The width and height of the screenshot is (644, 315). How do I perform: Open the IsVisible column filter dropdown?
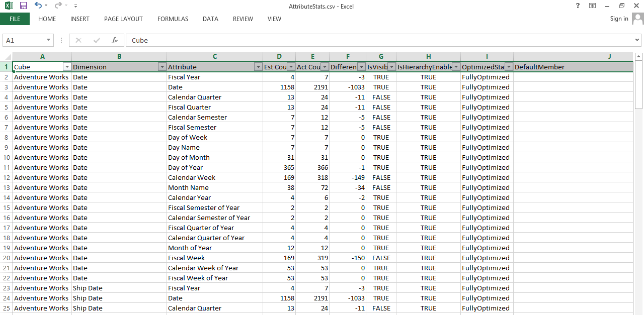click(391, 67)
